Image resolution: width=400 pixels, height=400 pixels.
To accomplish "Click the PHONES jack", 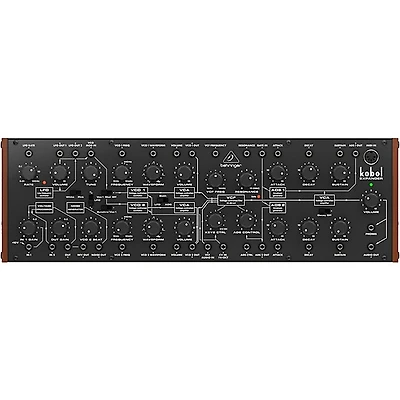I will (x=371, y=228).
